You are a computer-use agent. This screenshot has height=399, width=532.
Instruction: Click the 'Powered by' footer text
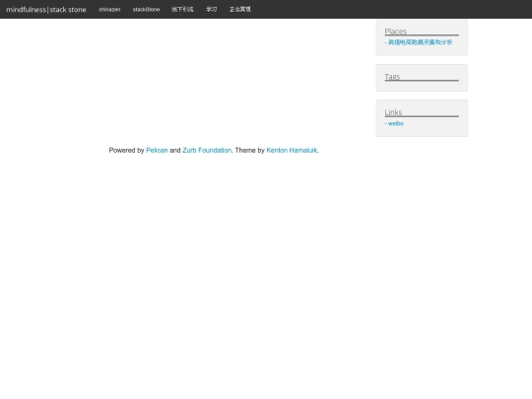click(x=126, y=151)
